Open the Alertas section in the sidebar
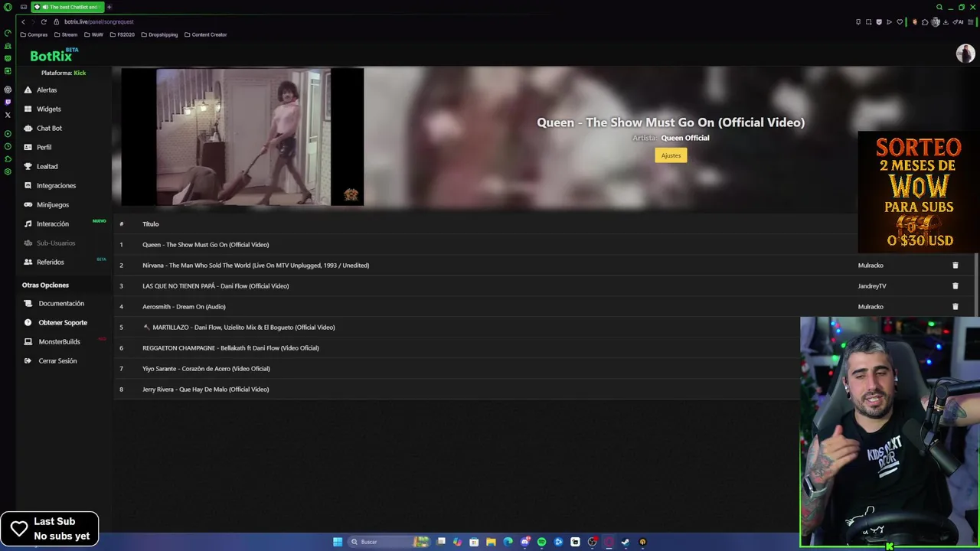980x551 pixels. [47, 90]
